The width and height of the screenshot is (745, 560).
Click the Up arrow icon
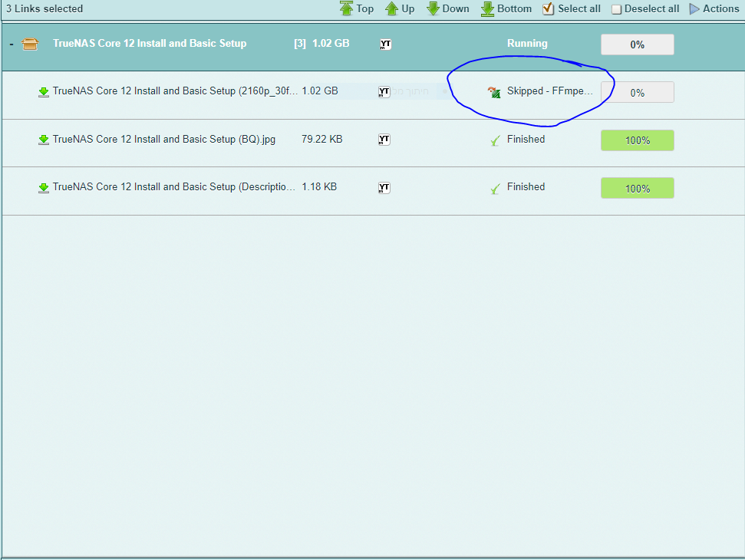pos(391,8)
